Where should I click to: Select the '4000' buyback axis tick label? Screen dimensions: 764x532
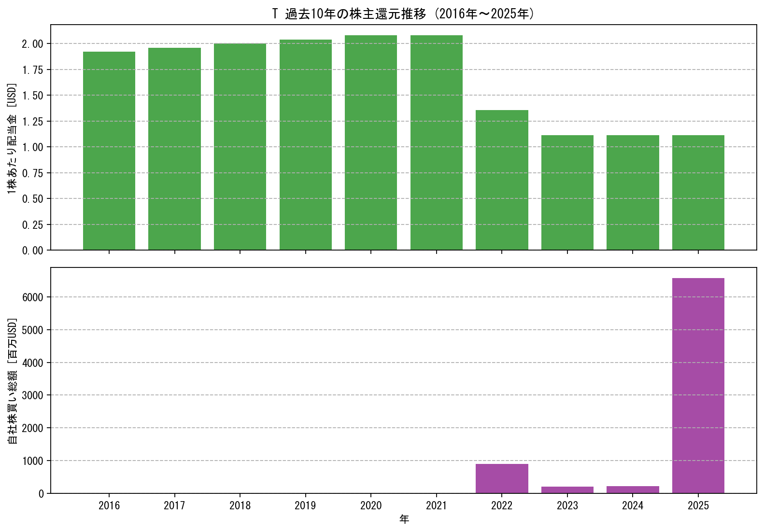pyautogui.click(x=33, y=363)
